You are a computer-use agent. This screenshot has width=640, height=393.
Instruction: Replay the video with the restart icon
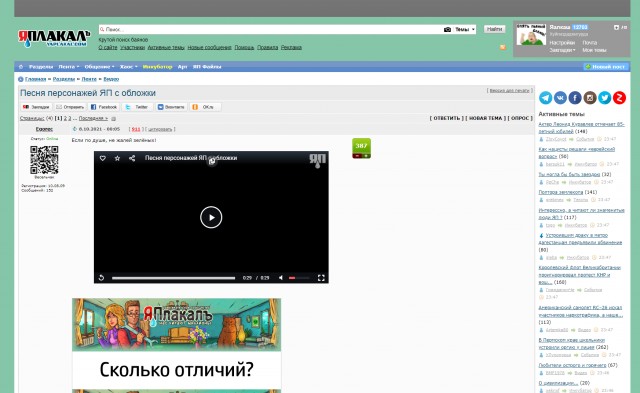(101, 278)
